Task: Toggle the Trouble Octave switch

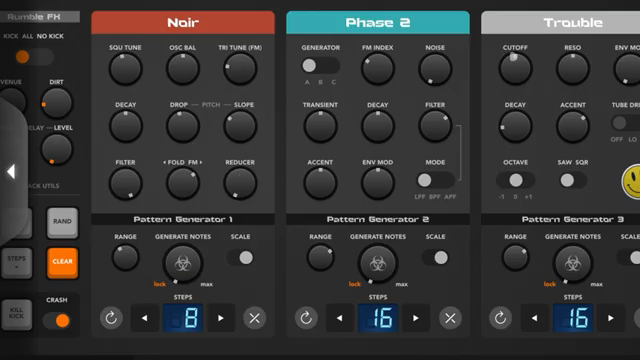Action: click(x=516, y=180)
